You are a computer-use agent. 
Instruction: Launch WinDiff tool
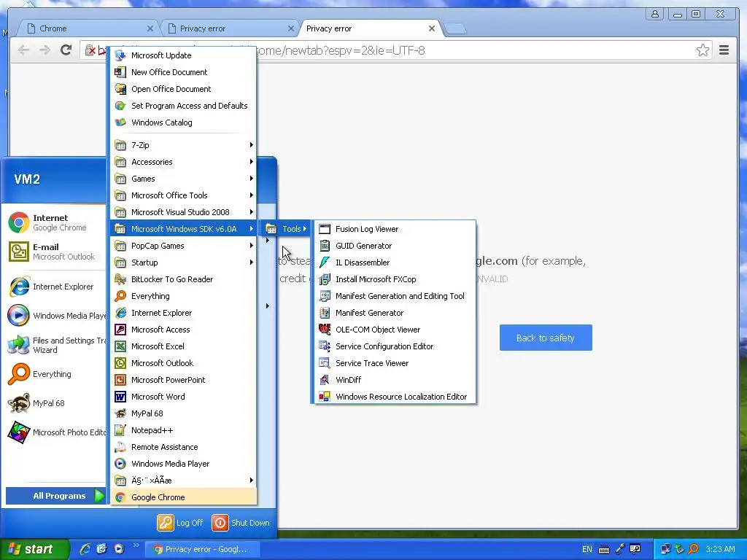coord(395,380)
